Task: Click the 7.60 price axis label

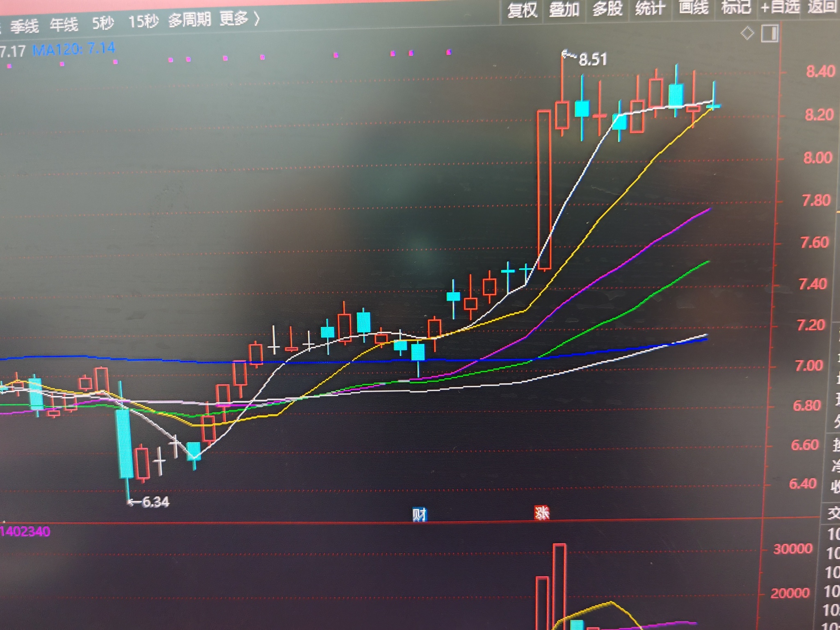Action: (x=815, y=242)
